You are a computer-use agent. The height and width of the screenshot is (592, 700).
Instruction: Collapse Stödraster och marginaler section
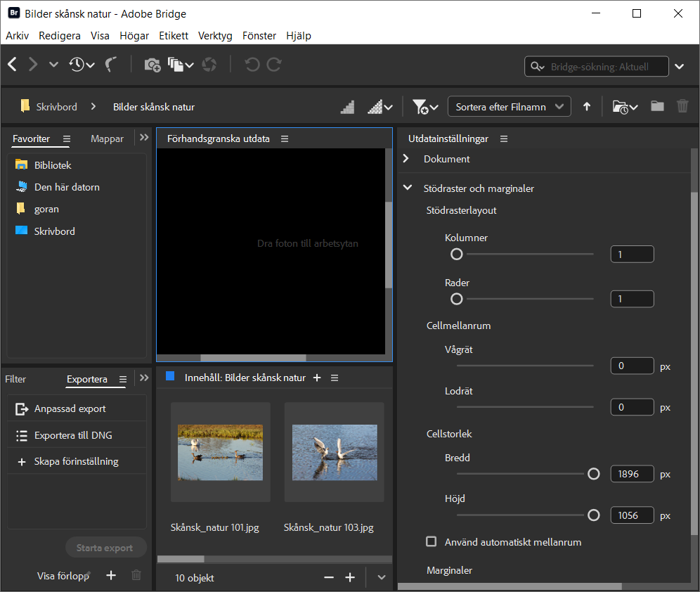[x=406, y=188]
